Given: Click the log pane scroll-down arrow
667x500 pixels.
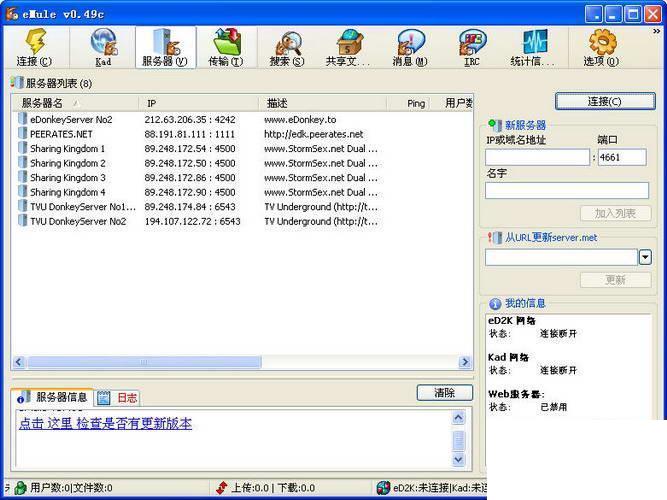Looking at the screenshot, I should pos(459,460).
